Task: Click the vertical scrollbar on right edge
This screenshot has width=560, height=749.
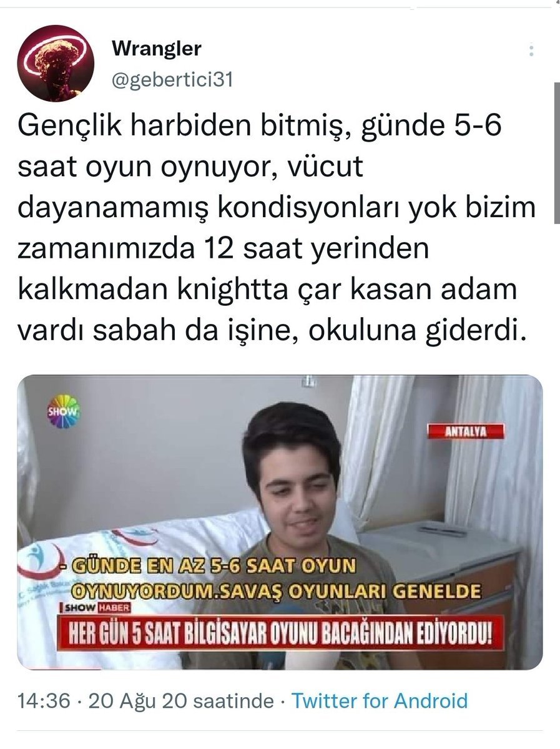Action: tap(556, 153)
